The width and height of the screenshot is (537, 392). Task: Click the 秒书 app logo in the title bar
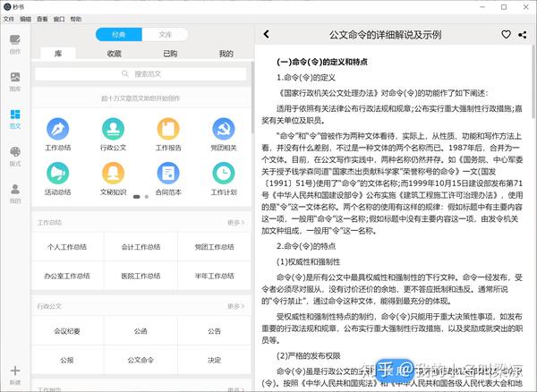pyautogui.click(x=7, y=6)
